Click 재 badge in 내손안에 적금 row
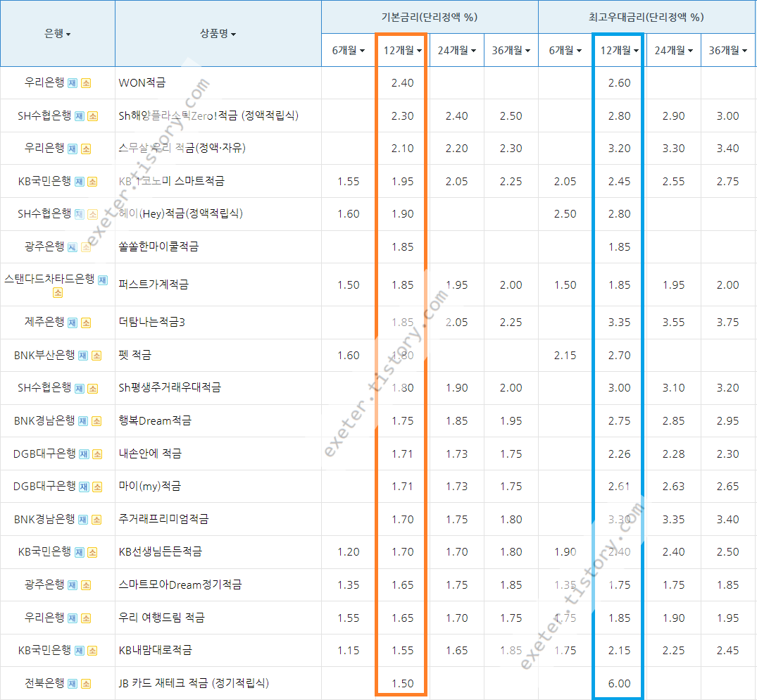757x700 pixels. (84, 454)
